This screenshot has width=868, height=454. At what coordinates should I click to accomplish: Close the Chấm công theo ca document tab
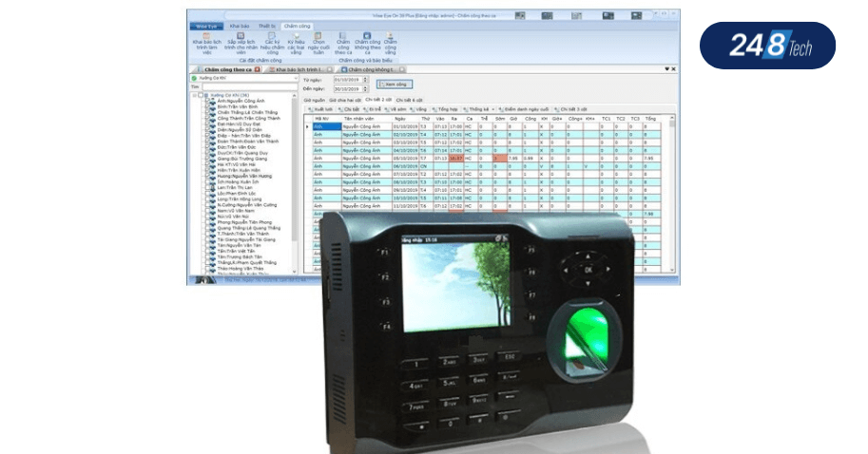(257, 69)
